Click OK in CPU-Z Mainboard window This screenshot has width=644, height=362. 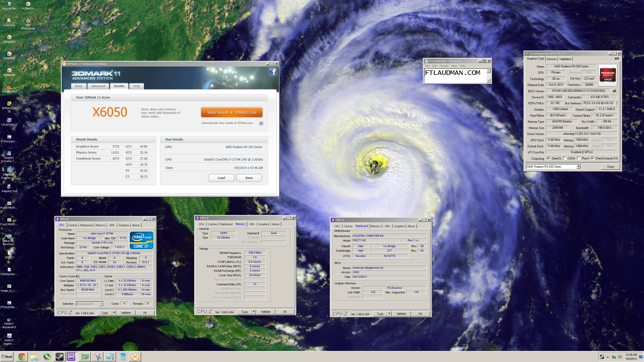coord(420,314)
